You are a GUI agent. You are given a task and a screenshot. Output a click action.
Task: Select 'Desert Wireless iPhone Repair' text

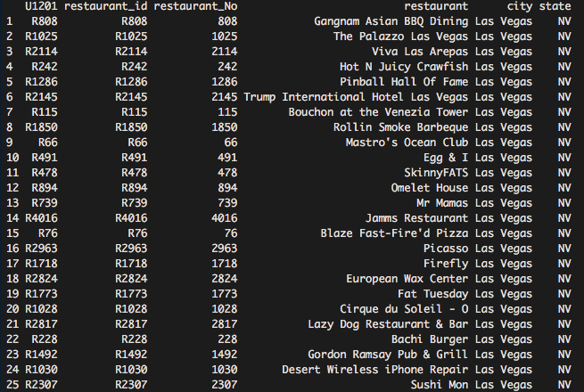pyautogui.click(x=375, y=370)
